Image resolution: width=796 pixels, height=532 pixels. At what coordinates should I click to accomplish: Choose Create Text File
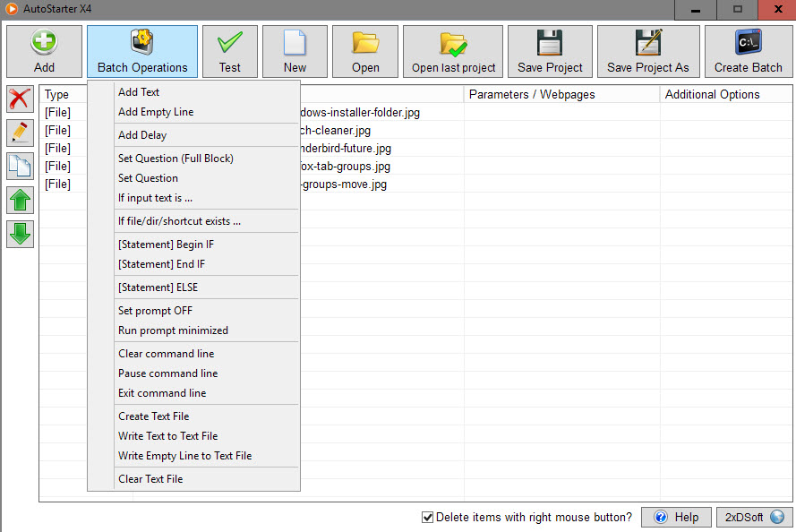tap(193, 416)
